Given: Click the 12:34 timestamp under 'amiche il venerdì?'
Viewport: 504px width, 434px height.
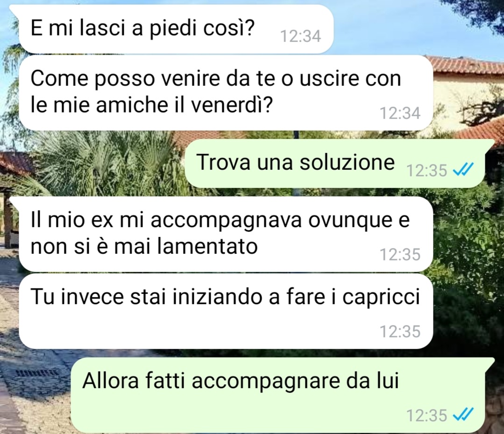Looking at the screenshot, I should (x=400, y=113).
